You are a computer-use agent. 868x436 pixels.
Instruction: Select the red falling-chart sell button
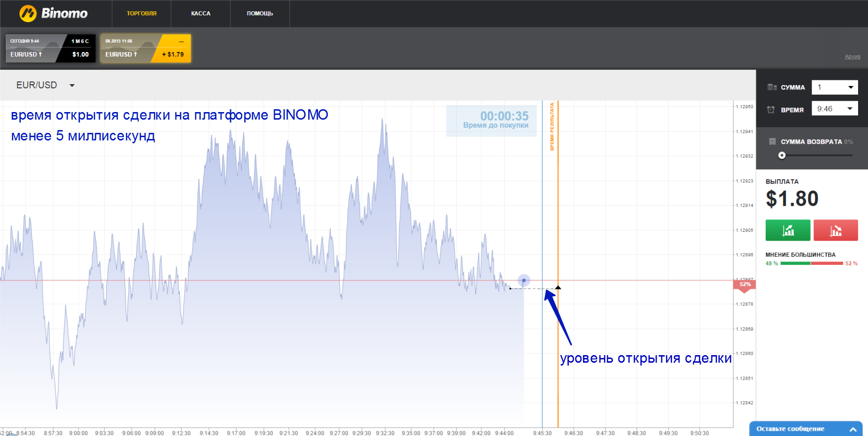[x=836, y=230]
